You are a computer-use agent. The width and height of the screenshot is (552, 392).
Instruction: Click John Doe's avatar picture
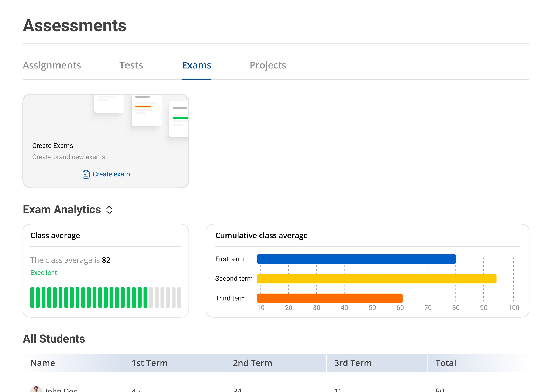pyautogui.click(x=36, y=389)
